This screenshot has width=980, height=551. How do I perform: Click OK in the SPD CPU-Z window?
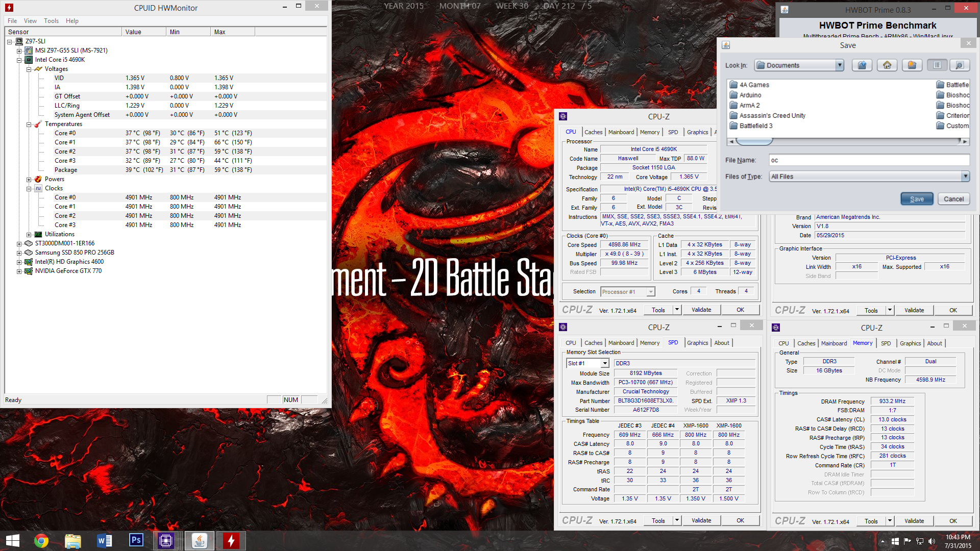(x=740, y=520)
